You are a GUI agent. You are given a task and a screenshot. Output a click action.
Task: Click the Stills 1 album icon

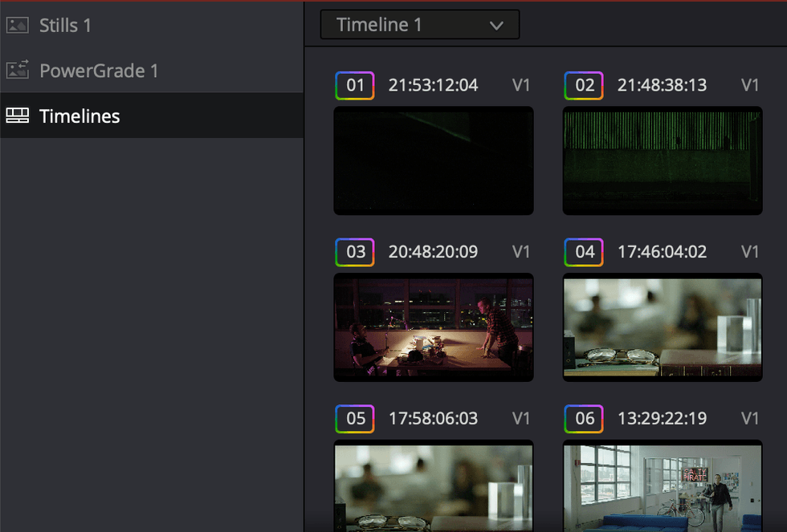(x=17, y=25)
